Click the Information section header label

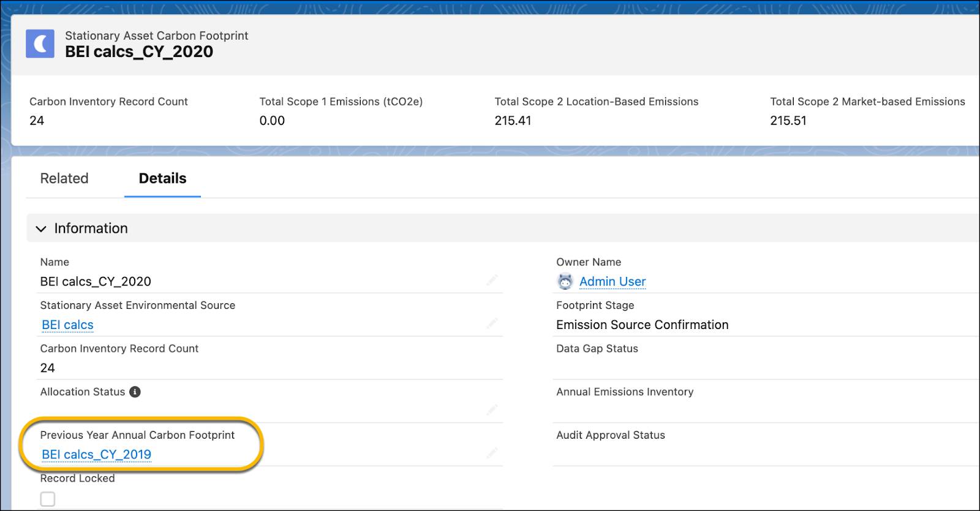pos(91,229)
